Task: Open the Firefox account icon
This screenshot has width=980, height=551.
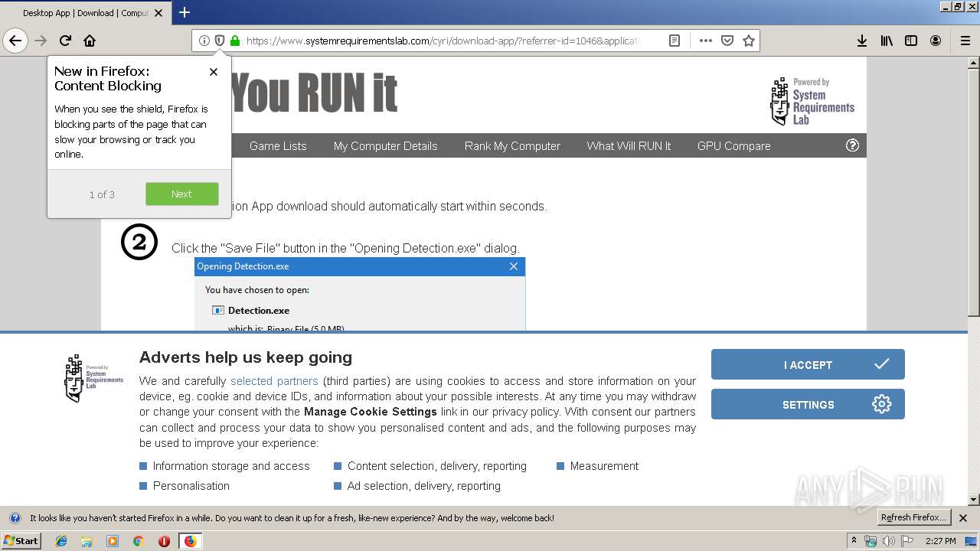Action: 936,41
